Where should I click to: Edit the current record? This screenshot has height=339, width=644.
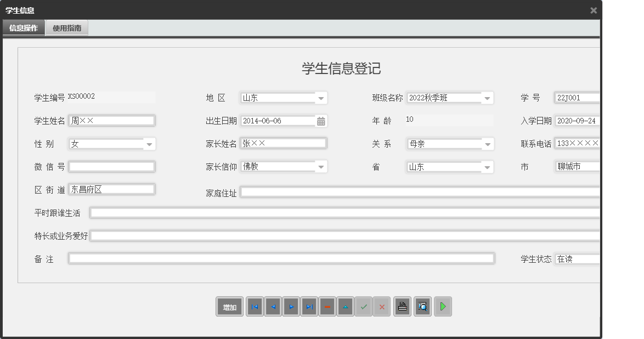[x=345, y=307]
